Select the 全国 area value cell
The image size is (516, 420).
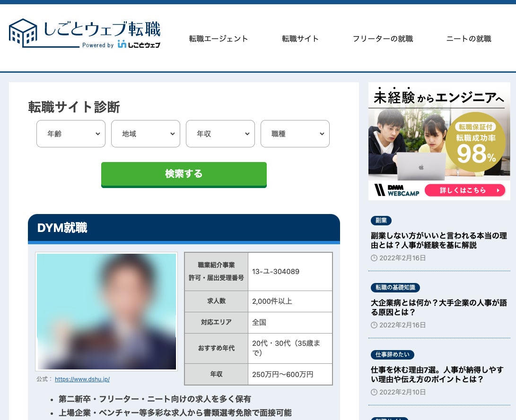tap(290, 322)
